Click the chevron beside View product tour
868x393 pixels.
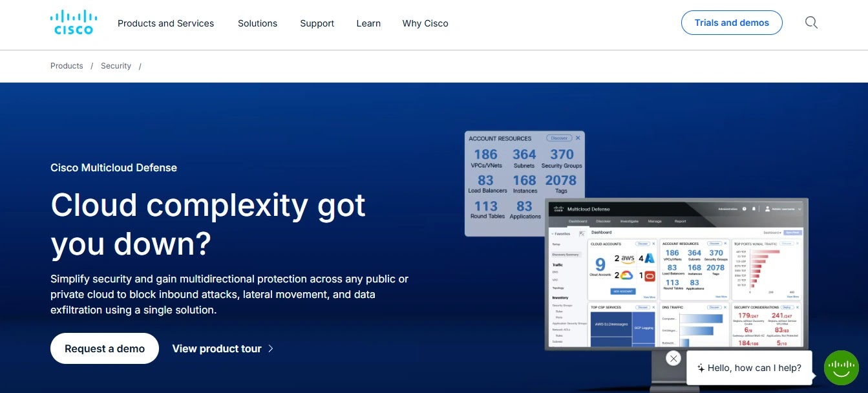[271, 348]
